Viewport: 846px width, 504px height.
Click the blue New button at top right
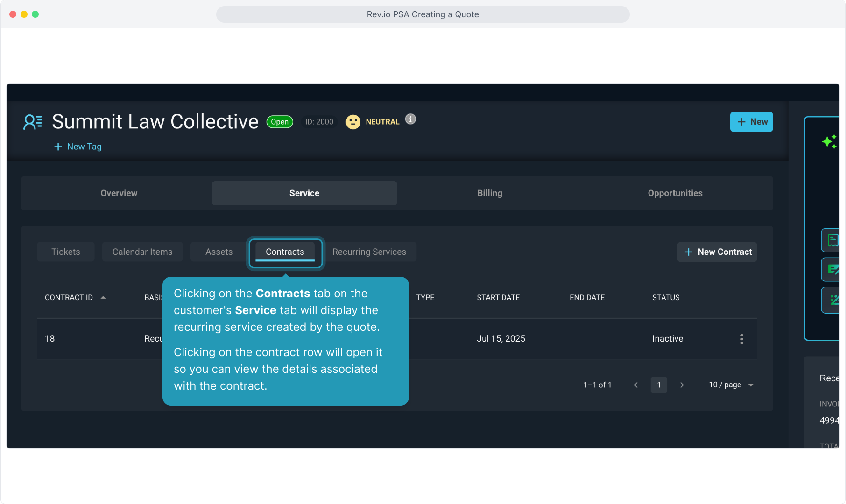(x=751, y=122)
